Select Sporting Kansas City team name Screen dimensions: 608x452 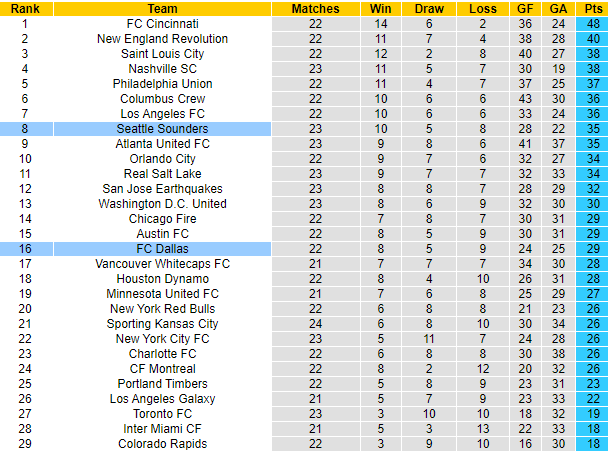(x=163, y=324)
